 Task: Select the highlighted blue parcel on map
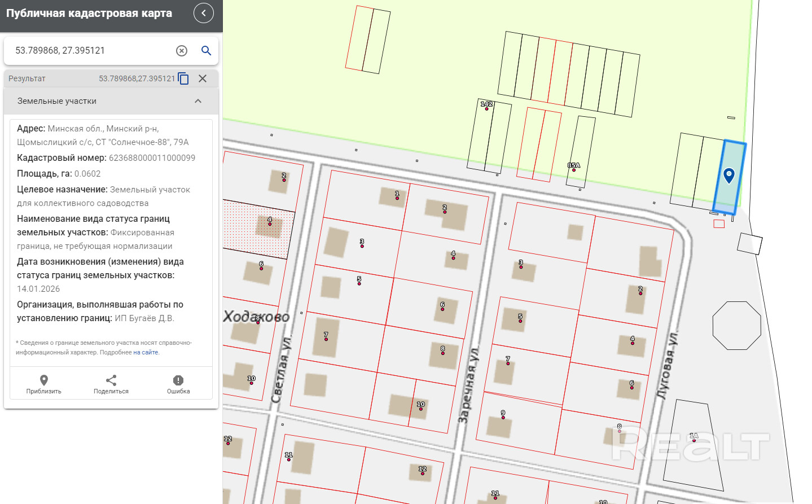pyautogui.click(x=730, y=178)
